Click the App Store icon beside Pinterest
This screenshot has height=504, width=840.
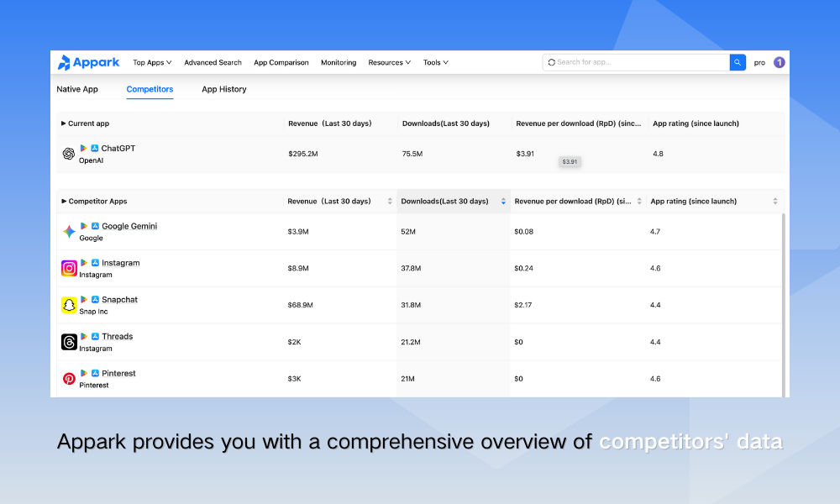93,373
